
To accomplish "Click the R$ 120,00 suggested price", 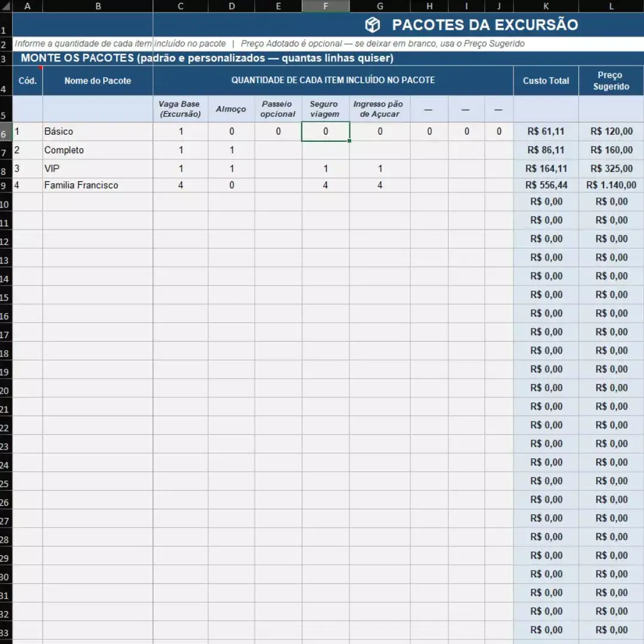I will click(x=611, y=131).
